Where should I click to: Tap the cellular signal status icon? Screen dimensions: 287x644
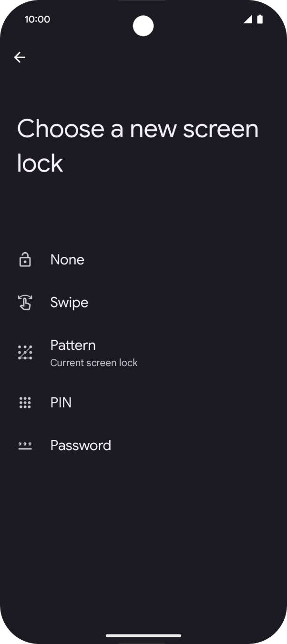pyautogui.click(x=247, y=19)
